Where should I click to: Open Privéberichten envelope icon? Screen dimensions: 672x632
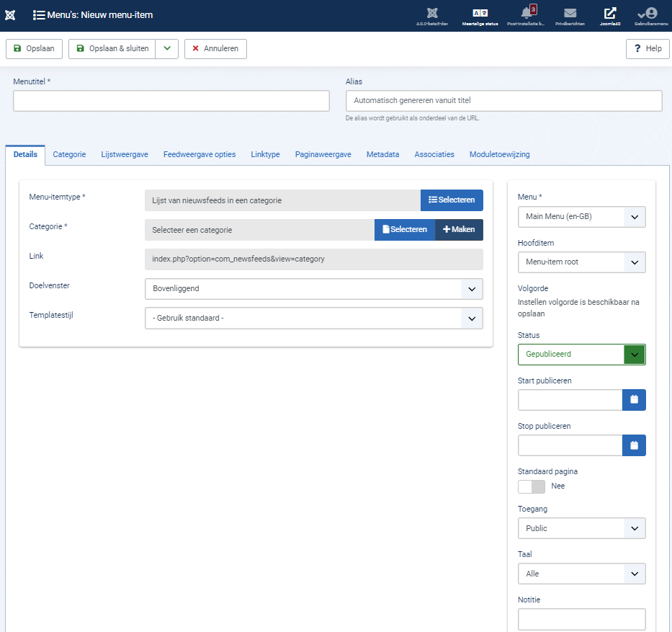(x=570, y=17)
